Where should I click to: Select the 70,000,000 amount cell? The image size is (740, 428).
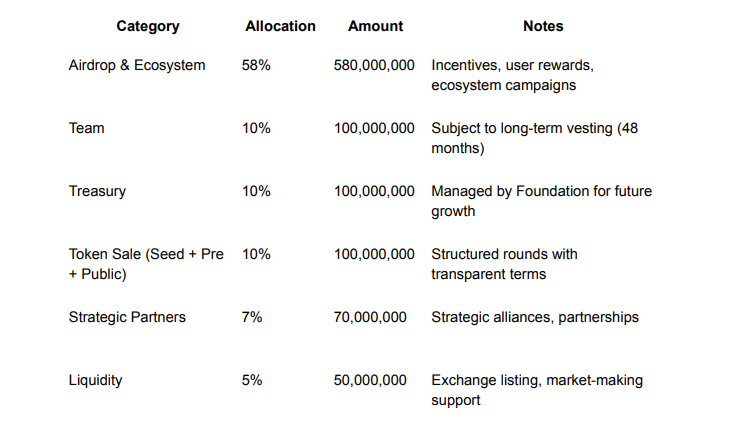click(370, 317)
